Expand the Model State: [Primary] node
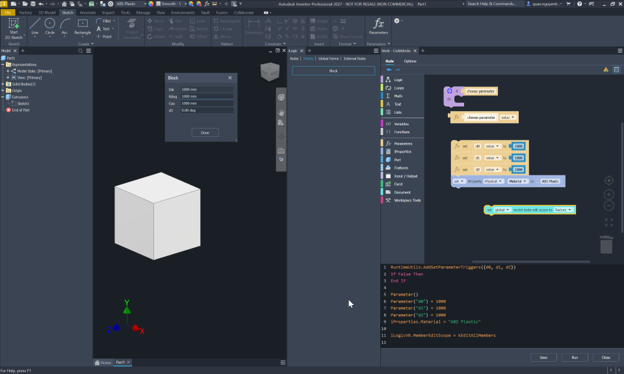 tap(8, 71)
